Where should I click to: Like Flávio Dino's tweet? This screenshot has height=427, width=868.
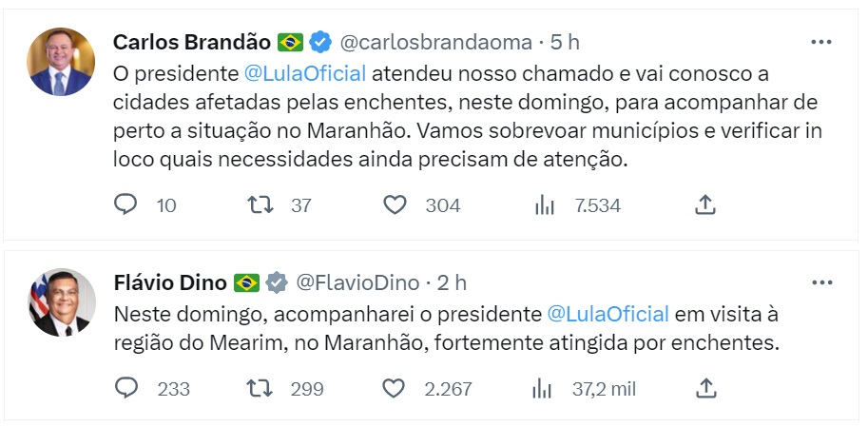pyautogui.click(x=395, y=388)
